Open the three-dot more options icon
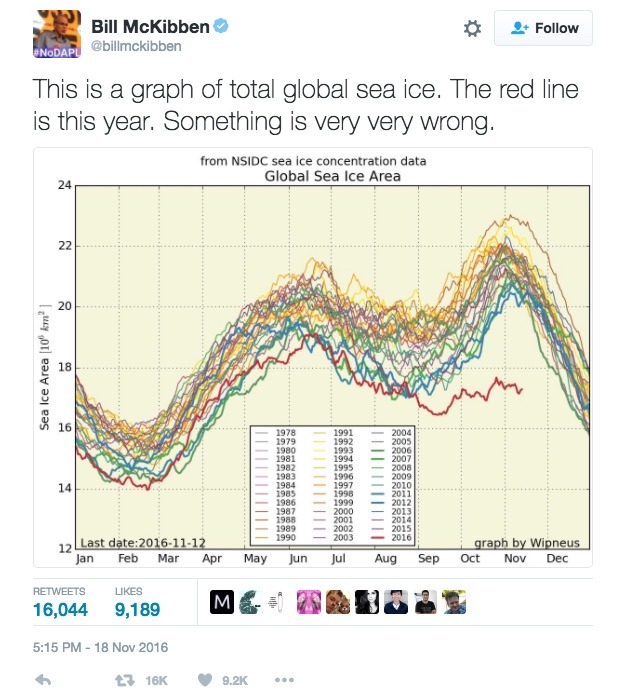Viewport: 623px width, 696px height. point(284,680)
